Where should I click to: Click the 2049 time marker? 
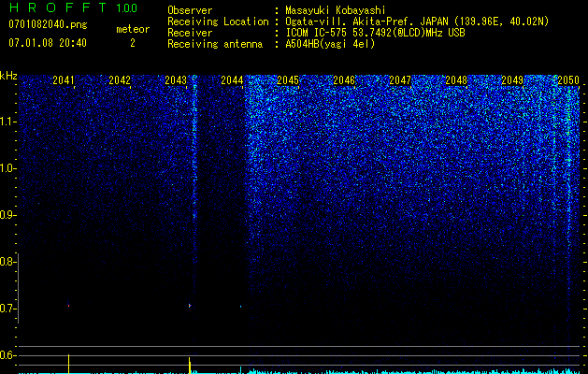pos(512,79)
